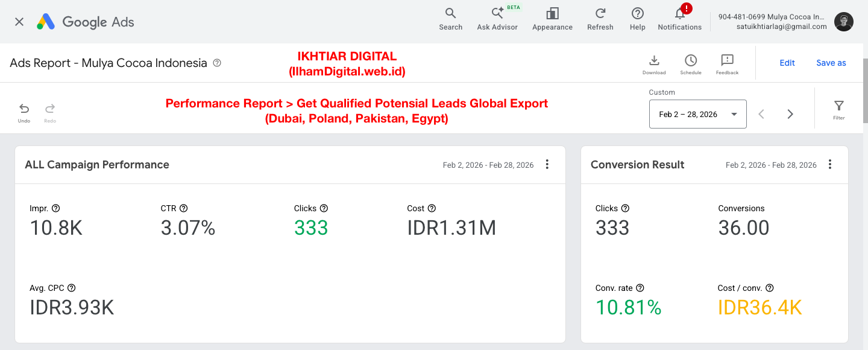Download the report

654,64
